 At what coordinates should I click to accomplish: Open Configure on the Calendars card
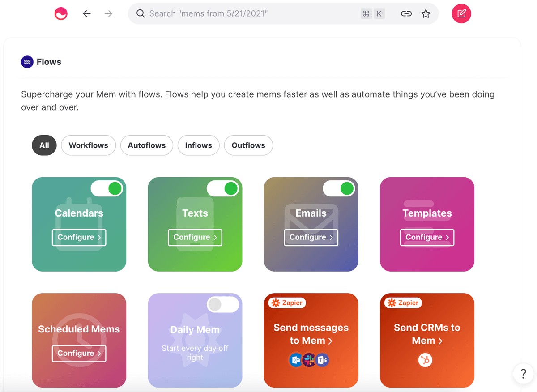point(79,237)
